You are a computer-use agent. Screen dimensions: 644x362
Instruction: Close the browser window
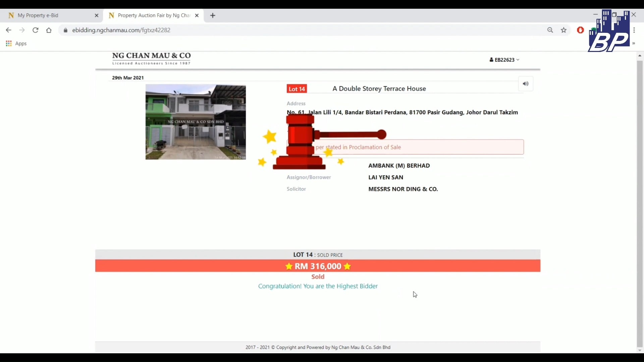[634, 15]
